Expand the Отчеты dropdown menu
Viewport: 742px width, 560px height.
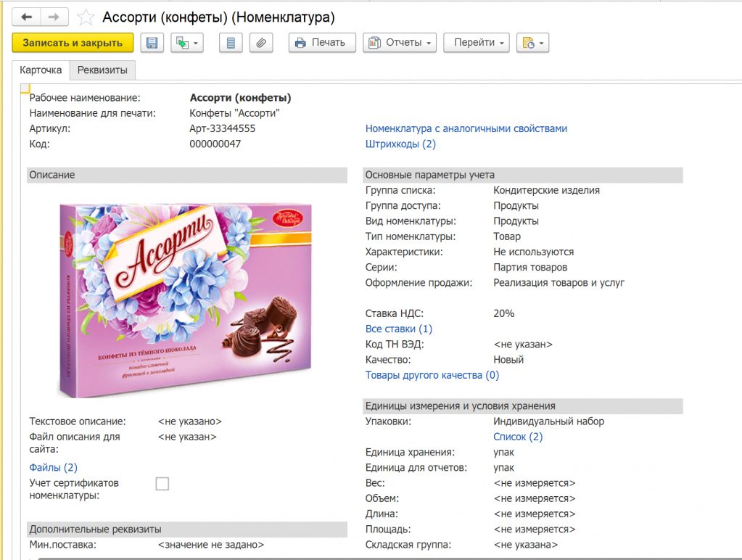pos(400,43)
